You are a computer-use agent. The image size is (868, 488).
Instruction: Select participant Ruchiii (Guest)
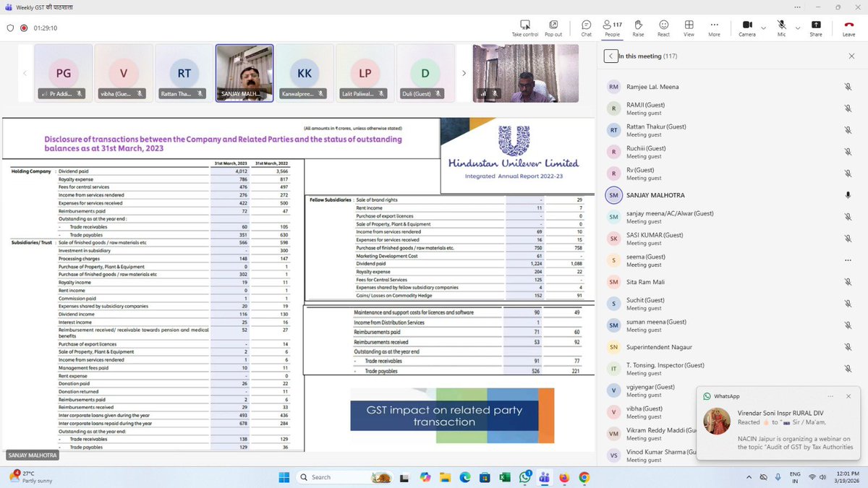(731, 152)
